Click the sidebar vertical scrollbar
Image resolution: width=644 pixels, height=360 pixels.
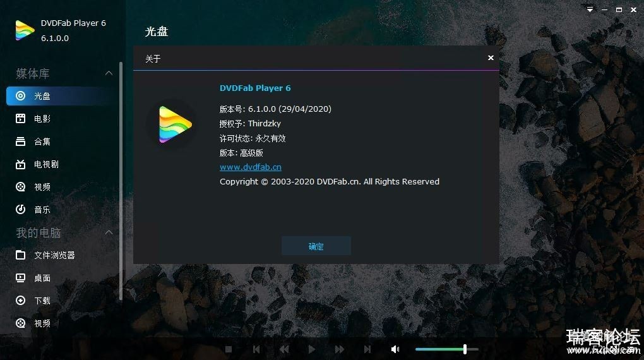121,181
